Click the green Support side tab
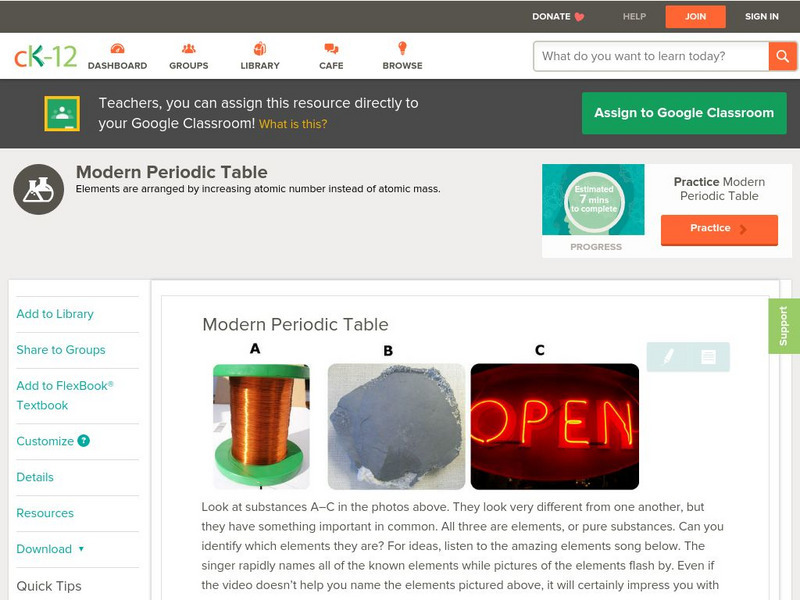 [784, 326]
